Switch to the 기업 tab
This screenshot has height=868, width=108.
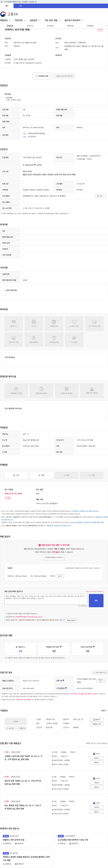tap(20, 6)
